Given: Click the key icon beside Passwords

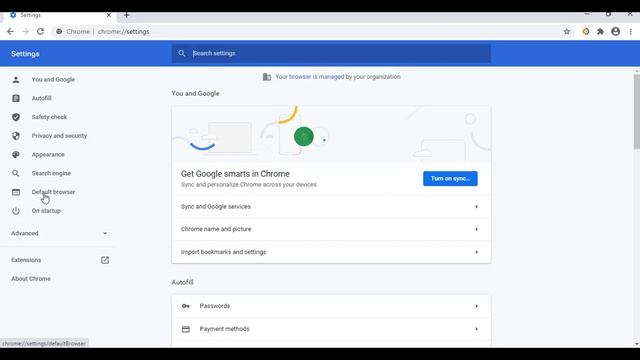Looking at the screenshot, I should click(x=186, y=306).
